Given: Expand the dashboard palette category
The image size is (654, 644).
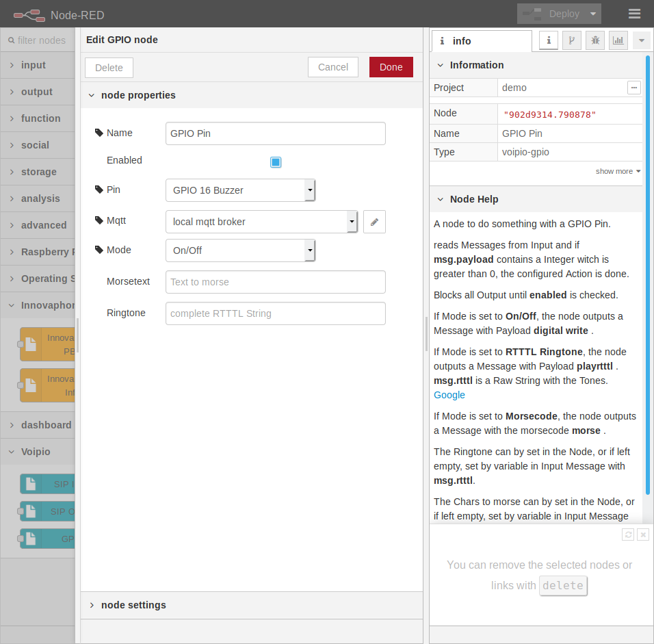Looking at the screenshot, I should (46, 425).
